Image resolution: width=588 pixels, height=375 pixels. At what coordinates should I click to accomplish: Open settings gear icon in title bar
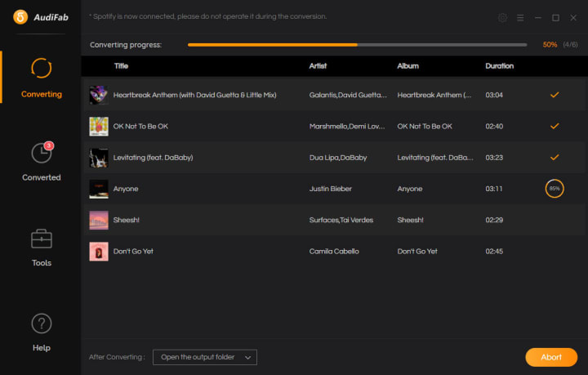502,18
